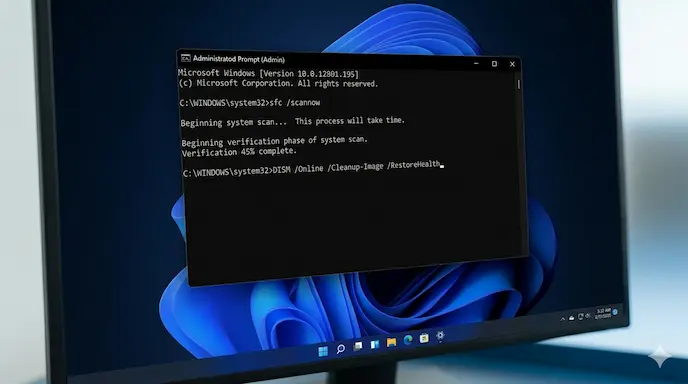The width and height of the screenshot is (688, 384).
Task: Click the 'Microsoft Windows [Version' line
Action: click(269, 73)
